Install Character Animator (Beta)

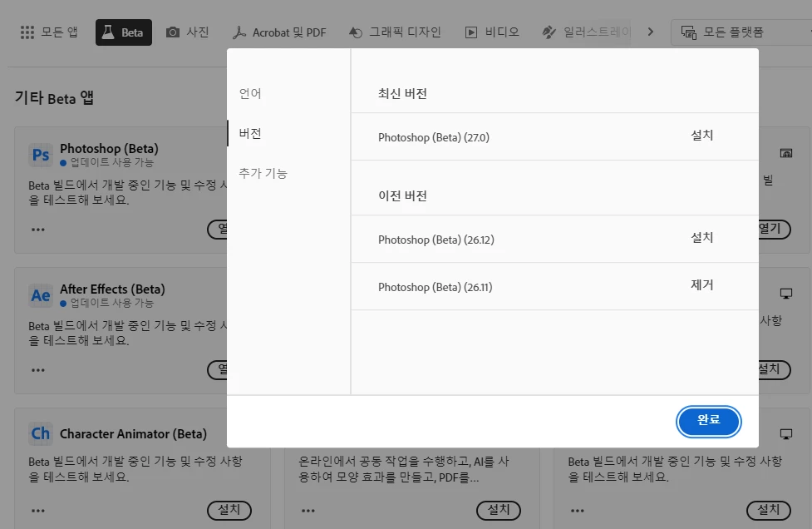[x=229, y=510]
